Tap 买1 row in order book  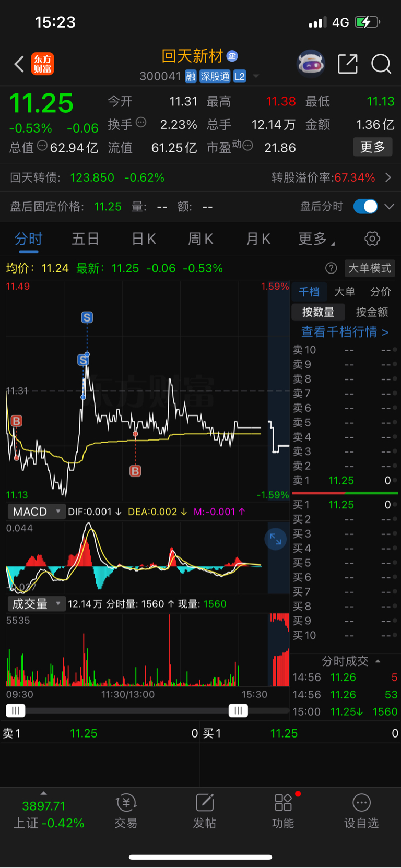(345, 505)
